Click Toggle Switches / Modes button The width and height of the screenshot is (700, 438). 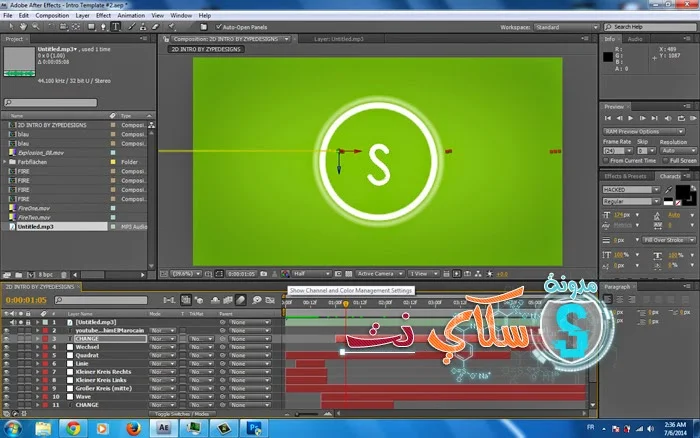(x=182, y=414)
